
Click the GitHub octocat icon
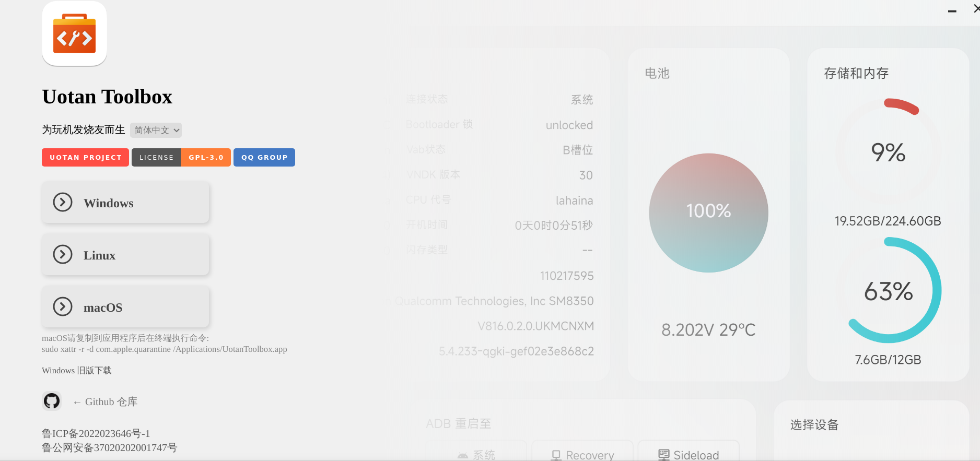[x=52, y=401]
